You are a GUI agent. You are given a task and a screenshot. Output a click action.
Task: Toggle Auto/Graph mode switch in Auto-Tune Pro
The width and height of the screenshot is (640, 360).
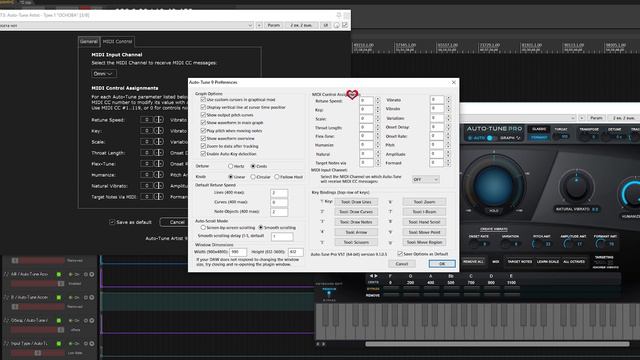pos(490,138)
